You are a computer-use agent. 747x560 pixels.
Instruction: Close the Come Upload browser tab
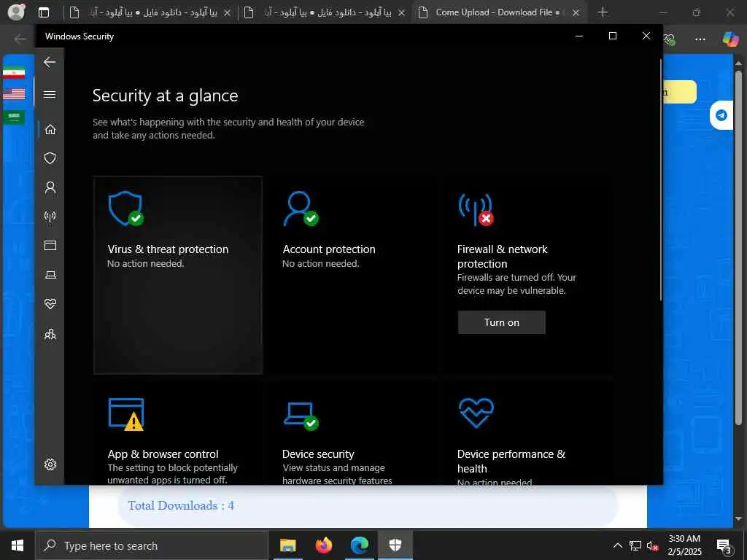pos(576,13)
